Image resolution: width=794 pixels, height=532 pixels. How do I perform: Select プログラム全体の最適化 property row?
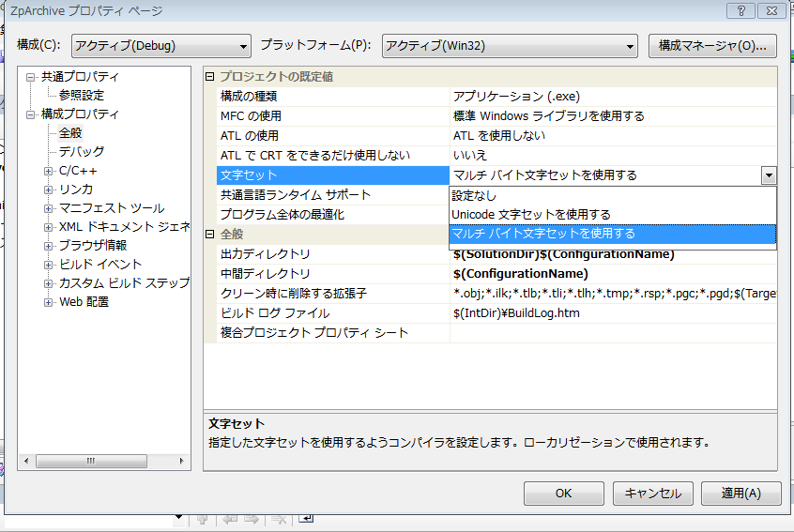point(332,215)
